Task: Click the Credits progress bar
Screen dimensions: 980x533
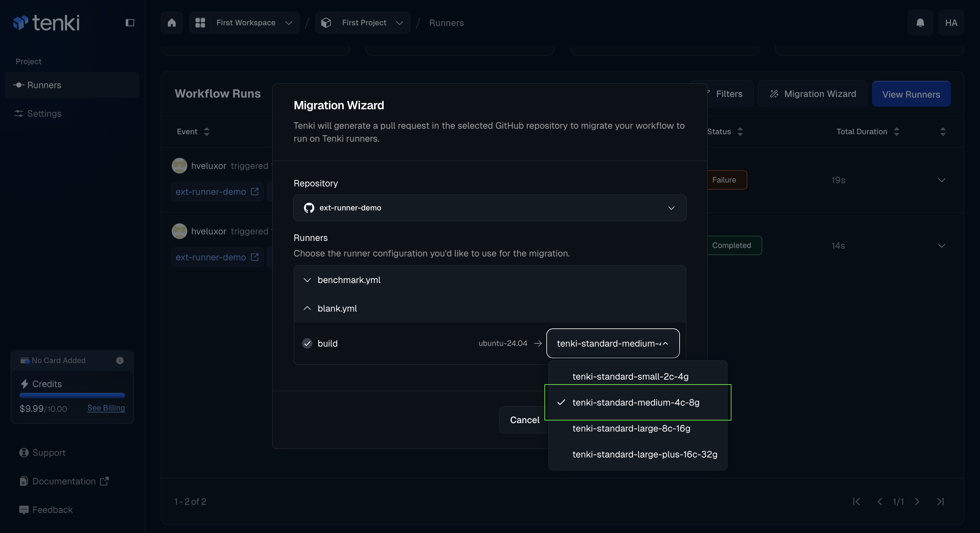Action: click(x=72, y=396)
